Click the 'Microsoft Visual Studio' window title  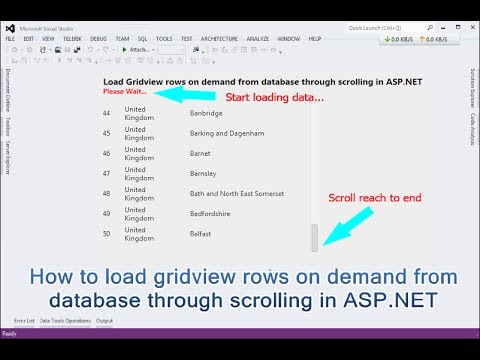point(46,29)
